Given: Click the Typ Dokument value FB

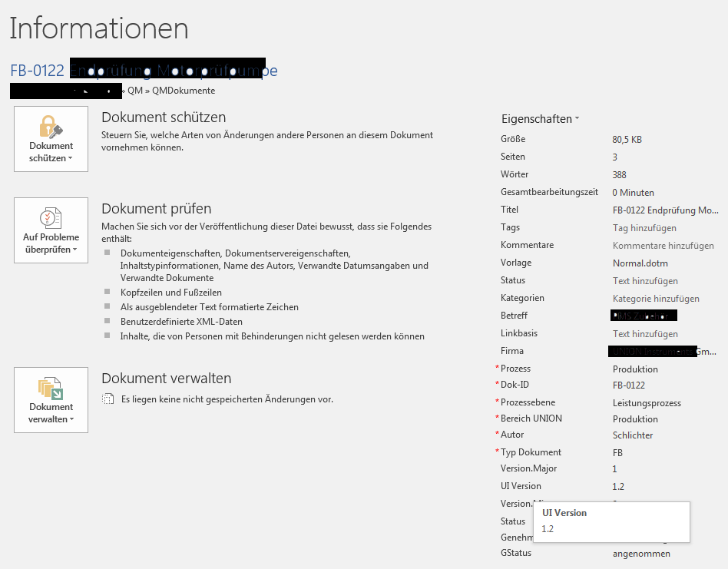Looking at the screenshot, I should [617, 453].
